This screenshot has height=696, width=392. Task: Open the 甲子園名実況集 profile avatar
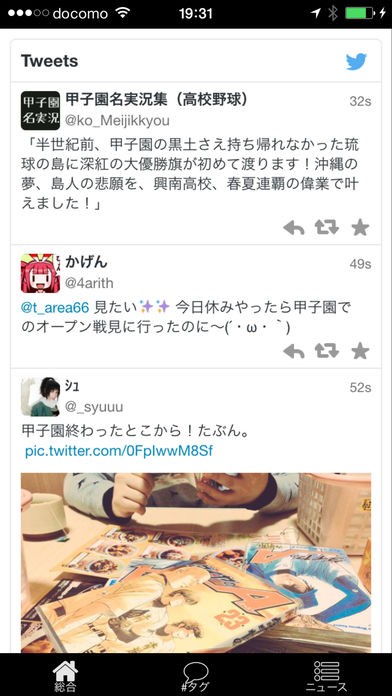tap(40, 111)
